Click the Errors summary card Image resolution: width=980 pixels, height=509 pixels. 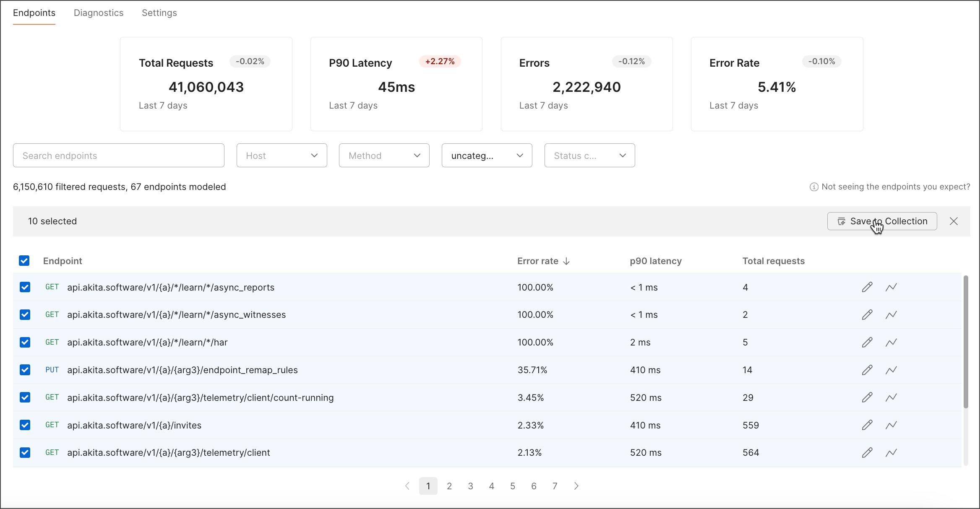coord(587,84)
